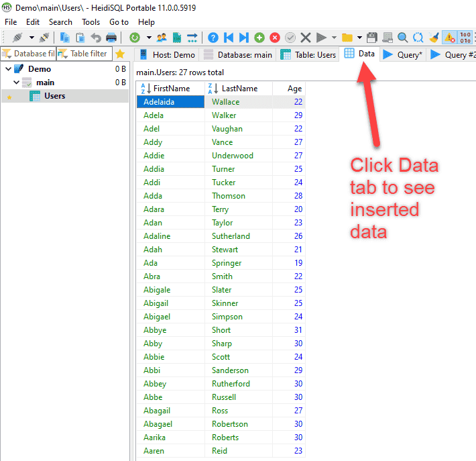Screen dimensions: 476x461
Task: Click the Aaren first name cell
Action: 170,451
